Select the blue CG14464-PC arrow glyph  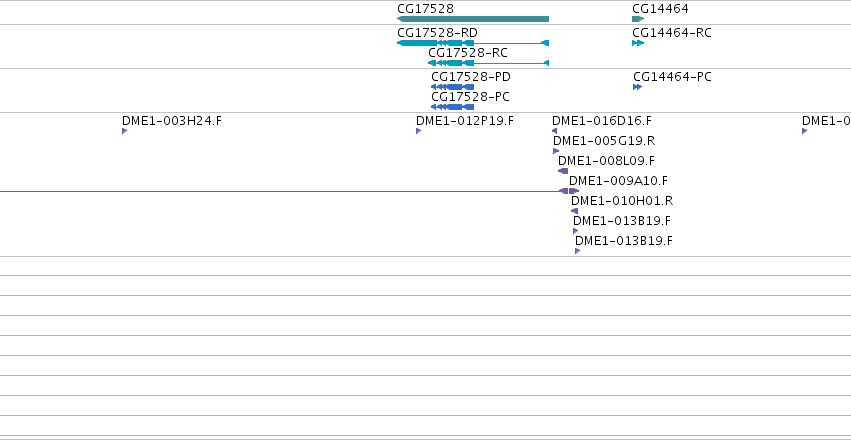[x=637, y=87]
